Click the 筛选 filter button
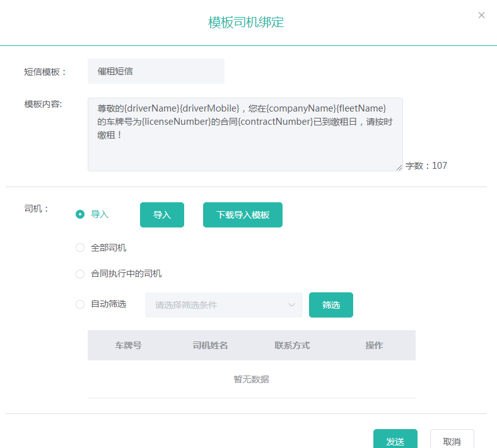This screenshot has width=497, height=448. [331, 305]
